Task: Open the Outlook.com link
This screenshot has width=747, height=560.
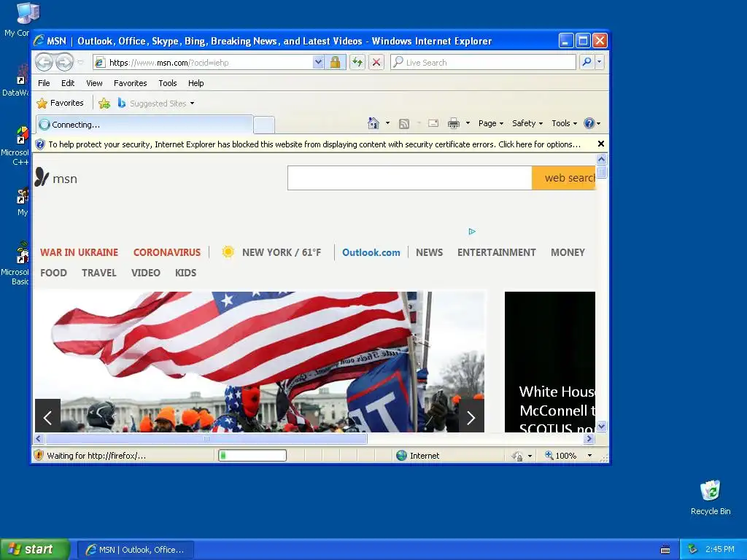Action: point(371,252)
